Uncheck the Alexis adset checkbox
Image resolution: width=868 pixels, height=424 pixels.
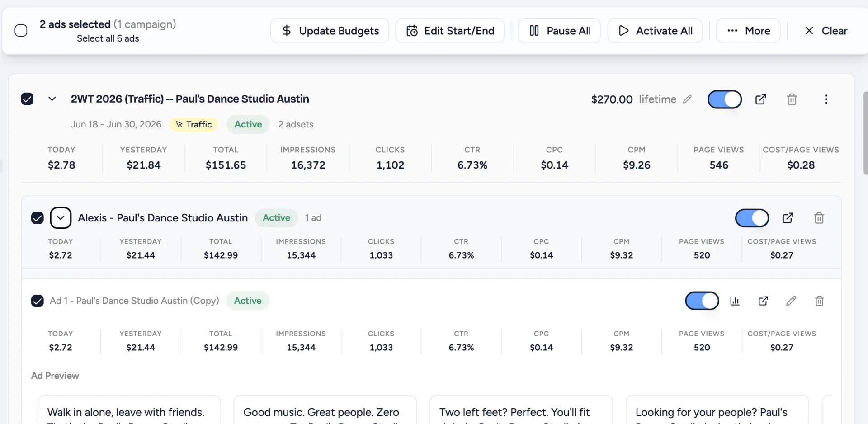click(x=38, y=218)
